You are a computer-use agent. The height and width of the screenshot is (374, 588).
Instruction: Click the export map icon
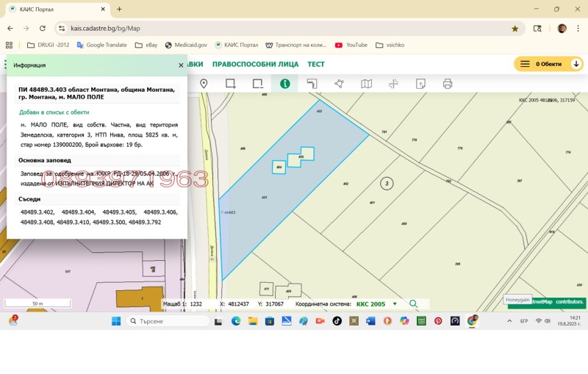coord(420,84)
